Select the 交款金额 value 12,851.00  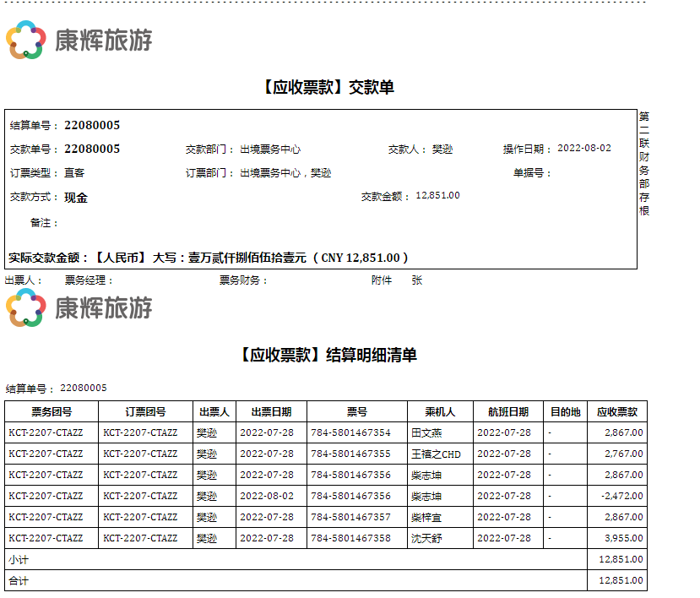tap(437, 196)
